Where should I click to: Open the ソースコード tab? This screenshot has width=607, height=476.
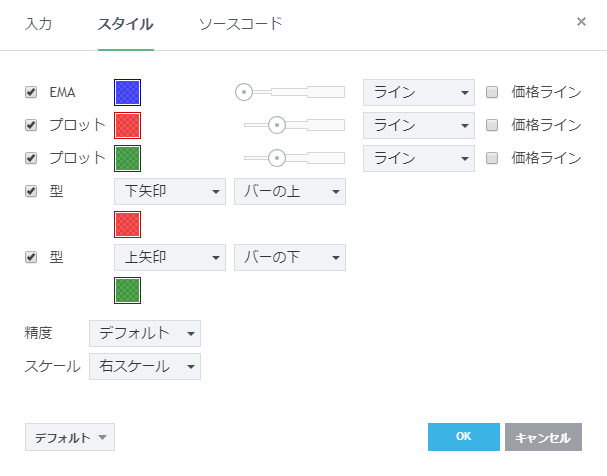pyautogui.click(x=240, y=23)
